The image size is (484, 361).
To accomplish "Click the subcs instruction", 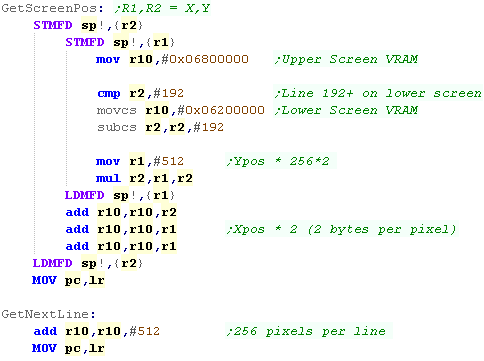I will coord(117,127).
